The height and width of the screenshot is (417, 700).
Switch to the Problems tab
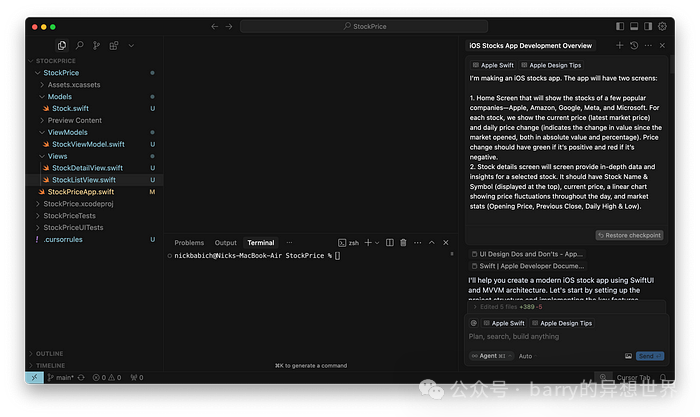pos(189,243)
